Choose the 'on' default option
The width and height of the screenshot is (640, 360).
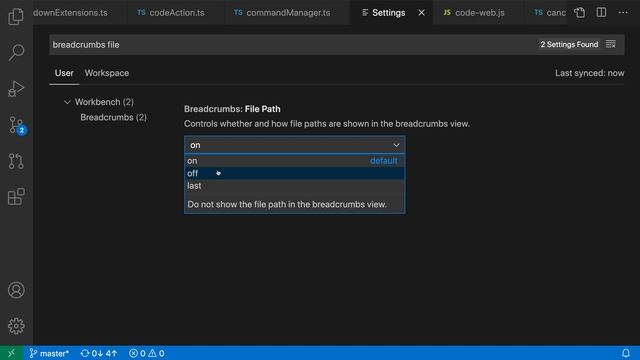295,161
